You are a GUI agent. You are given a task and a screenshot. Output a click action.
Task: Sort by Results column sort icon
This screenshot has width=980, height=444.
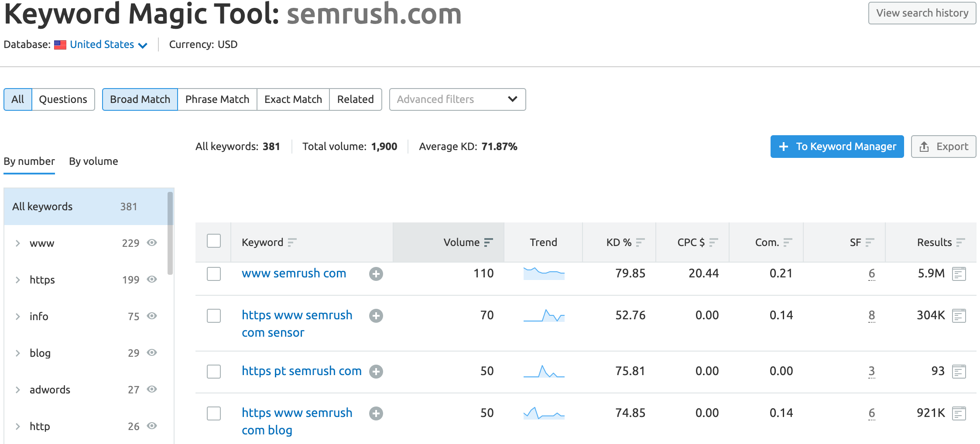(960, 242)
